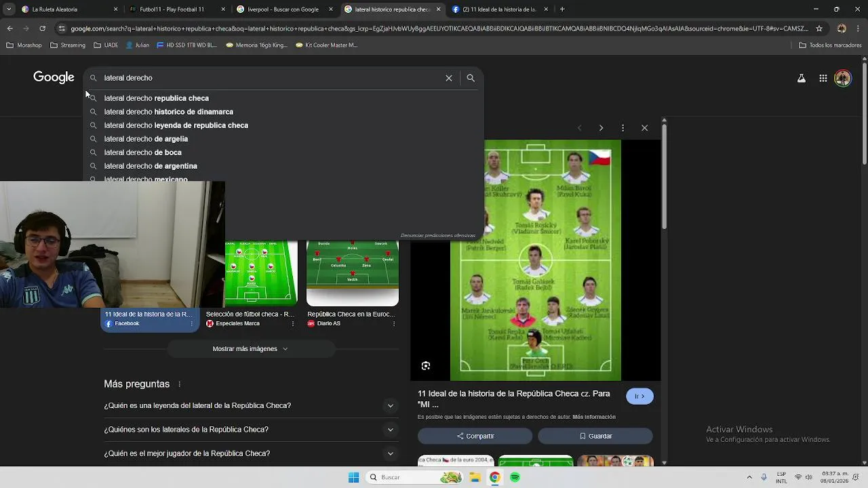Click the microphone tray icon
This screenshot has height=488, width=868.
pyautogui.click(x=764, y=477)
